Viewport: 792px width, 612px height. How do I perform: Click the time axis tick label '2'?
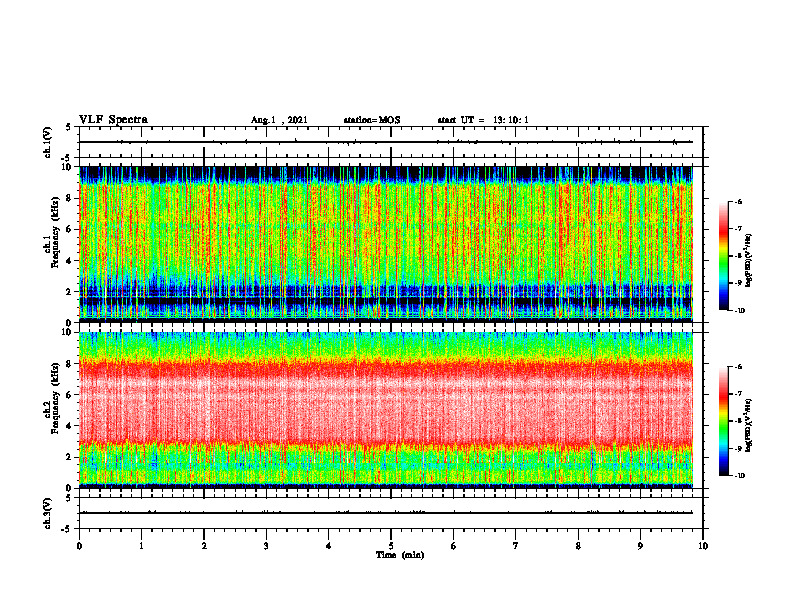tap(204, 546)
